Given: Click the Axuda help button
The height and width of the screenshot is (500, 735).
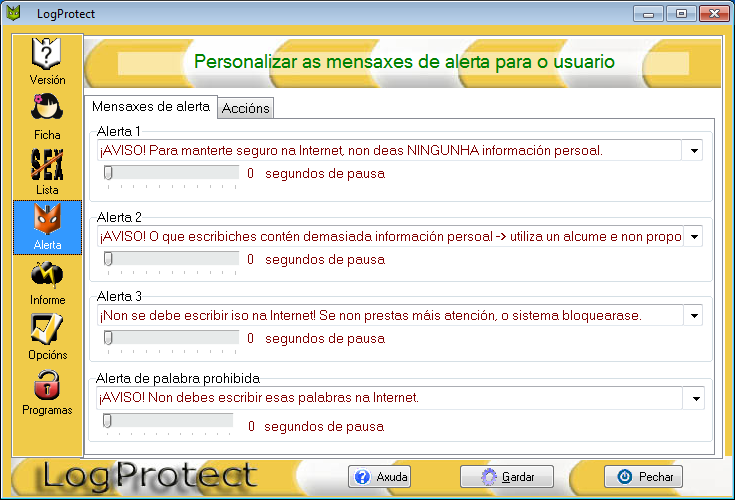Looking at the screenshot, I should pyautogui.click(x=379, y=477).
